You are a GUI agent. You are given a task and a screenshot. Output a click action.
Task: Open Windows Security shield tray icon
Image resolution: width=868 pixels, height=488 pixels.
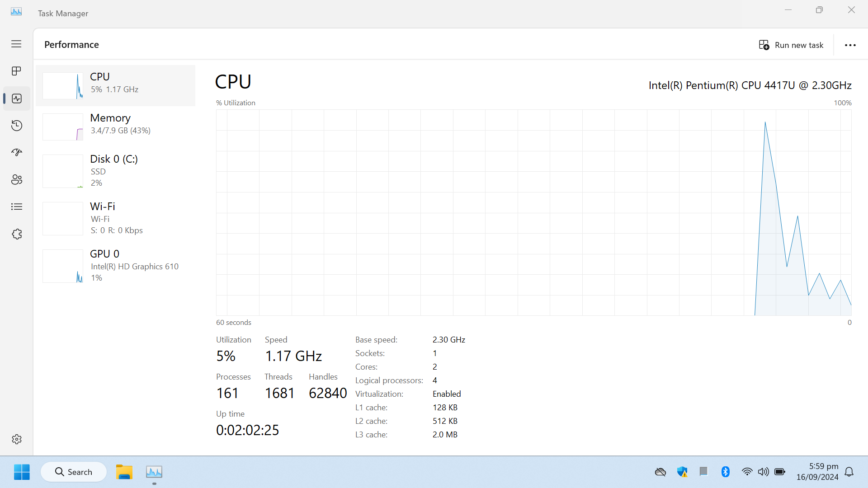tap(682, 472)
